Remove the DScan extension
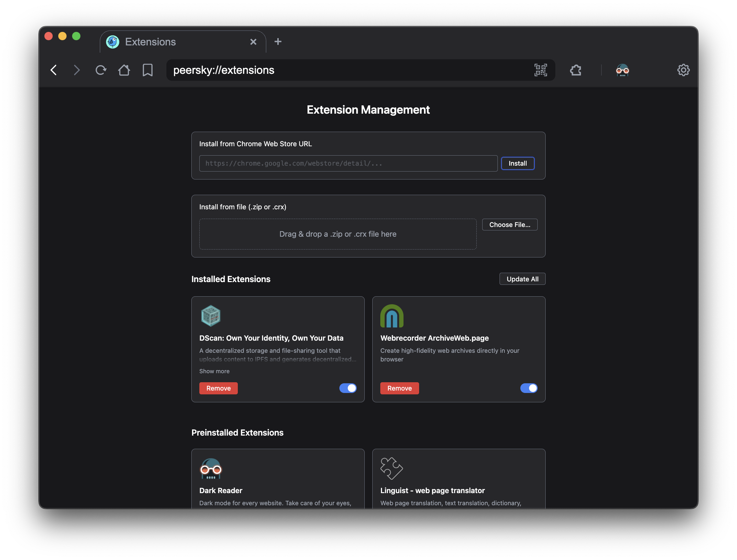 218,388
